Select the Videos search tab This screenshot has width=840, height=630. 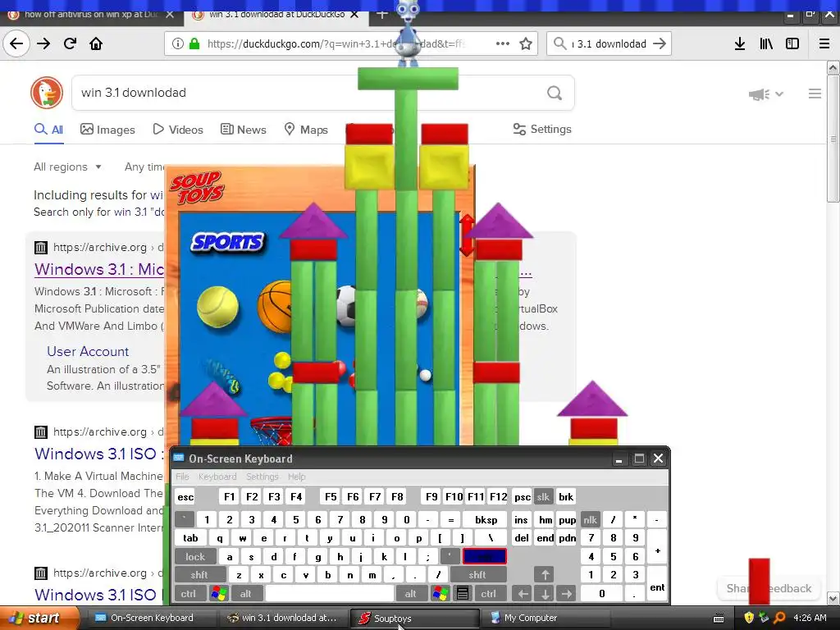tap(178, 130)
